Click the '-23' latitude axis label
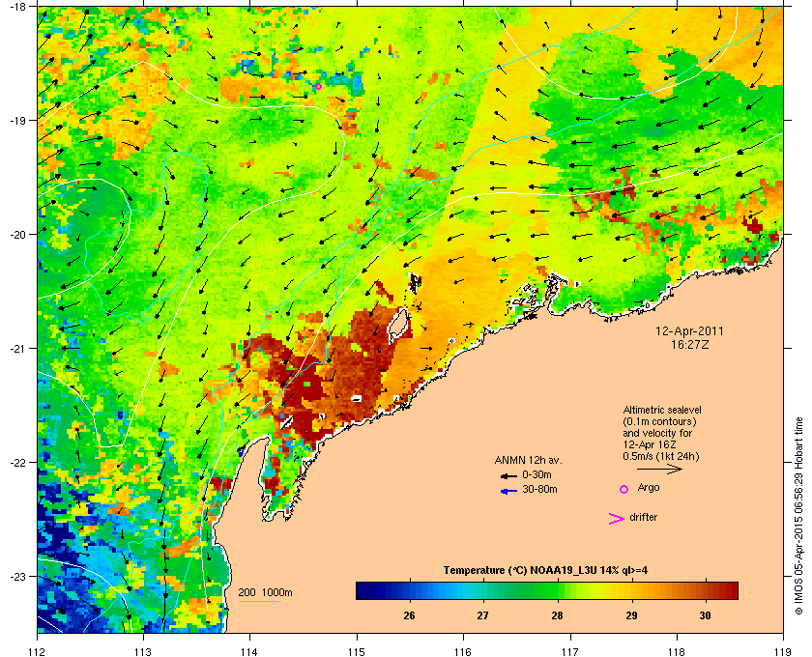Screen dimensions: 812x657 tap(17, 576)
